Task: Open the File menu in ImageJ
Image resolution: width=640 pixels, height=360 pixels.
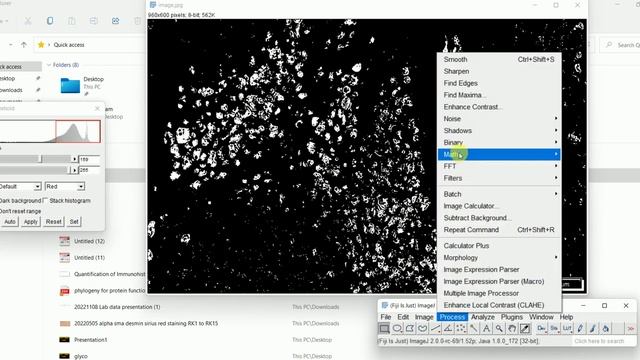Action: point(385,317)
